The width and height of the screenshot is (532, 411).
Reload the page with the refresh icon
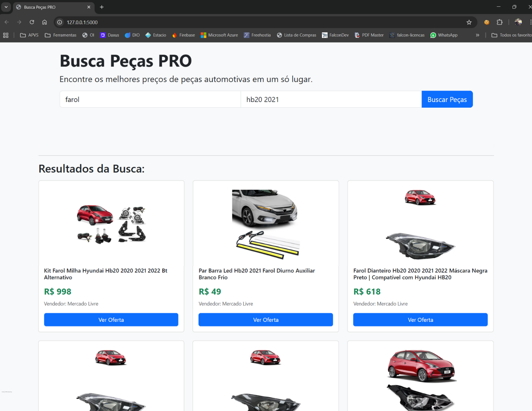(32, 22)
